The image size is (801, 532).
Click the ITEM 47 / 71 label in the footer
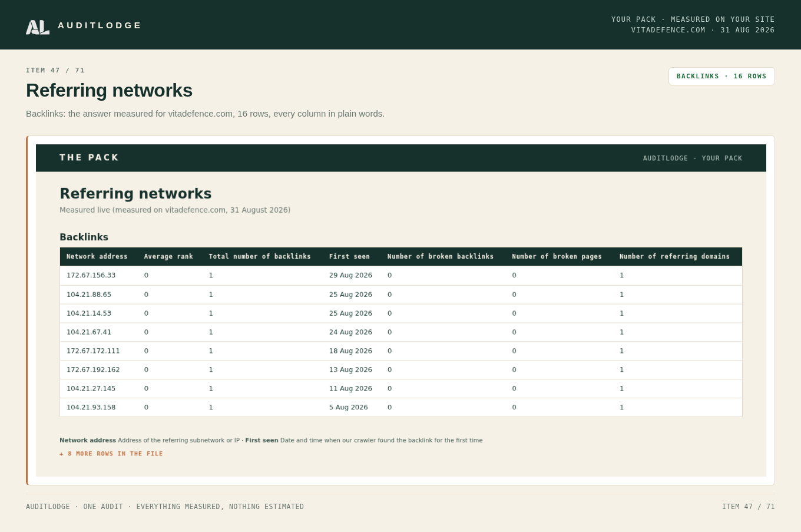[x=749, y=507]
